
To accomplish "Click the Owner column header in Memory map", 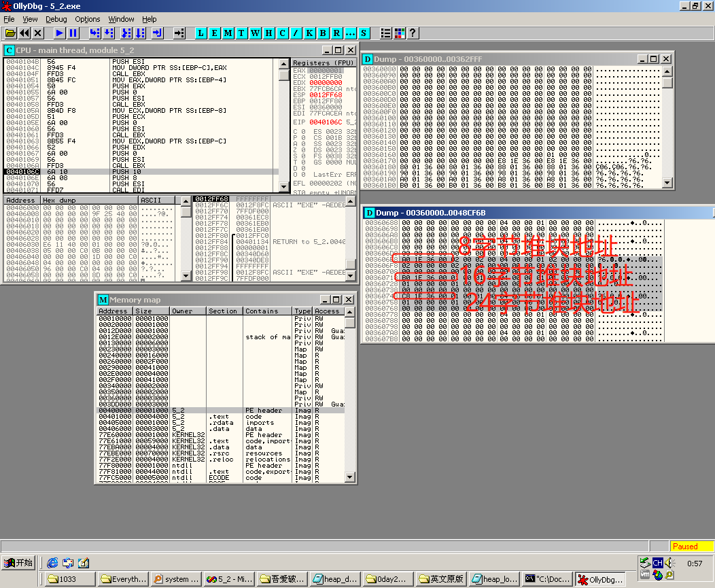I will (x=188, y=311).
